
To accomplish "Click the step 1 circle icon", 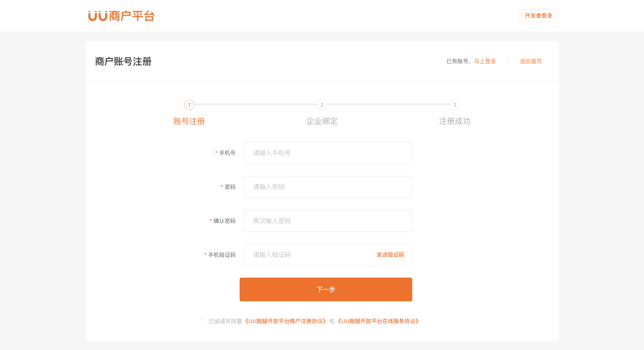I will 189,105.
